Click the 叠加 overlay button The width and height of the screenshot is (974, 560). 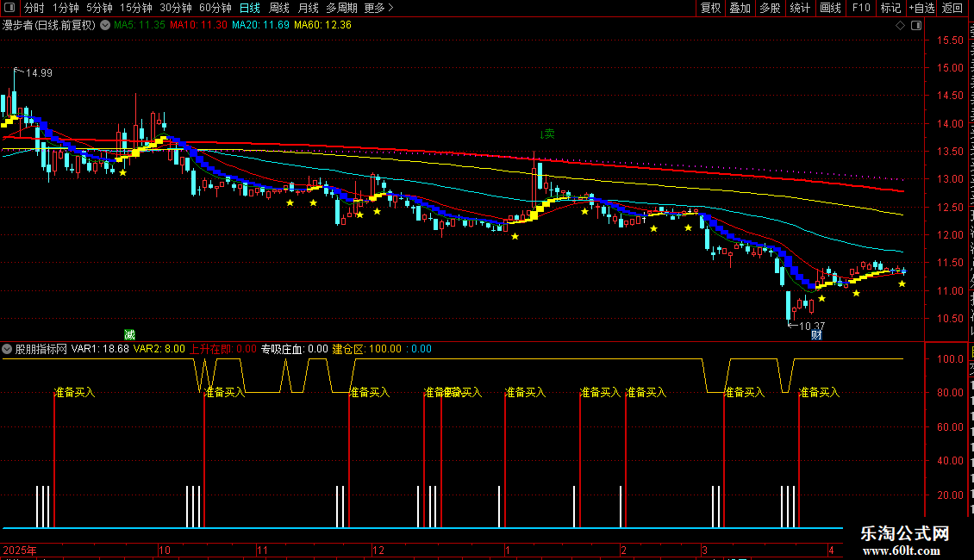pos(740,8)
